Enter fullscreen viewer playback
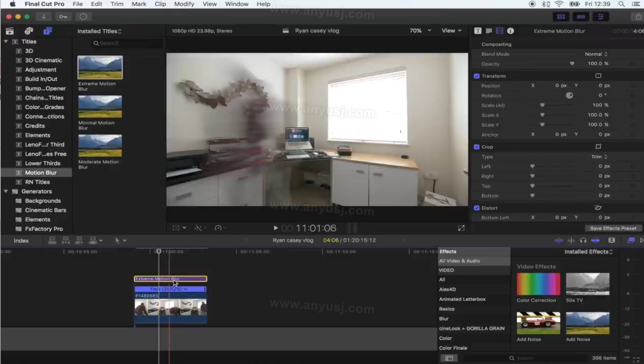644x364 pixels. click(x=461, y=228)
